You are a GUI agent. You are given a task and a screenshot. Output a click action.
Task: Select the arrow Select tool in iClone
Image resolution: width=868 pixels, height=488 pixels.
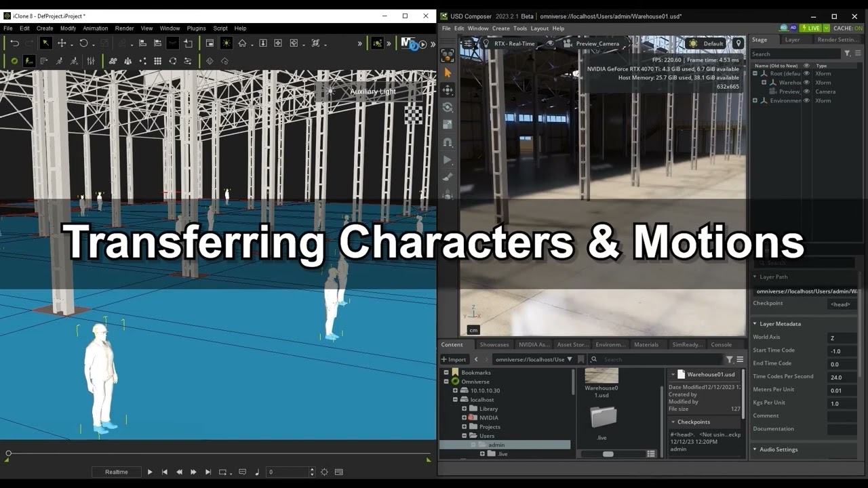tap(45, 43)
